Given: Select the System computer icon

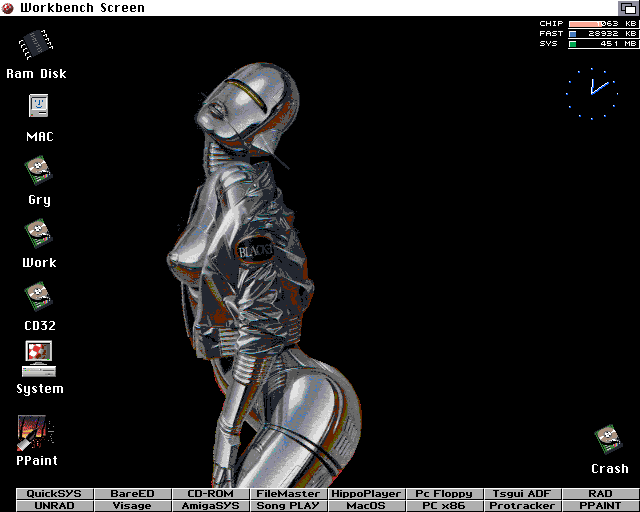Looking at the screenshot, I should point(39,358).
